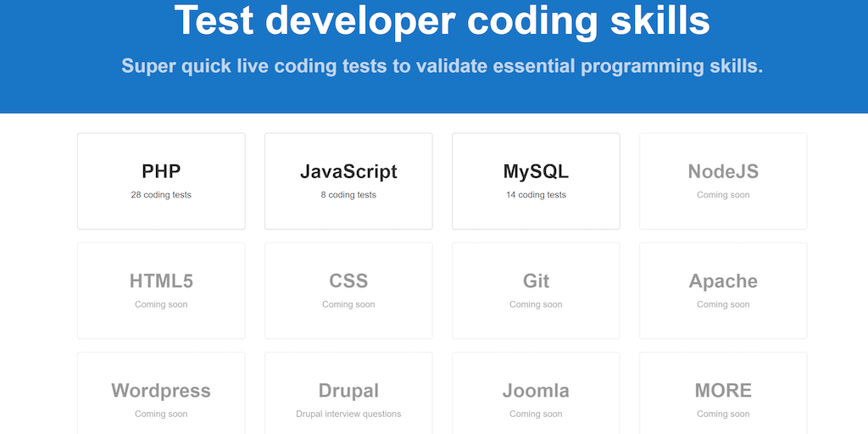Click "Coming soon" under Apache
This screenshot has height=434, width=868.
[723, 304]
